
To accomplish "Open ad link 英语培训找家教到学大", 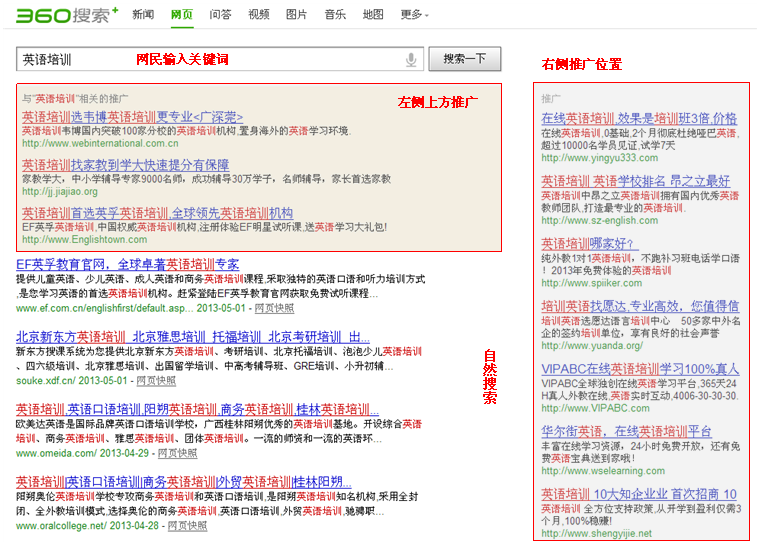I will pyautogui.click(x=126, y=165).
